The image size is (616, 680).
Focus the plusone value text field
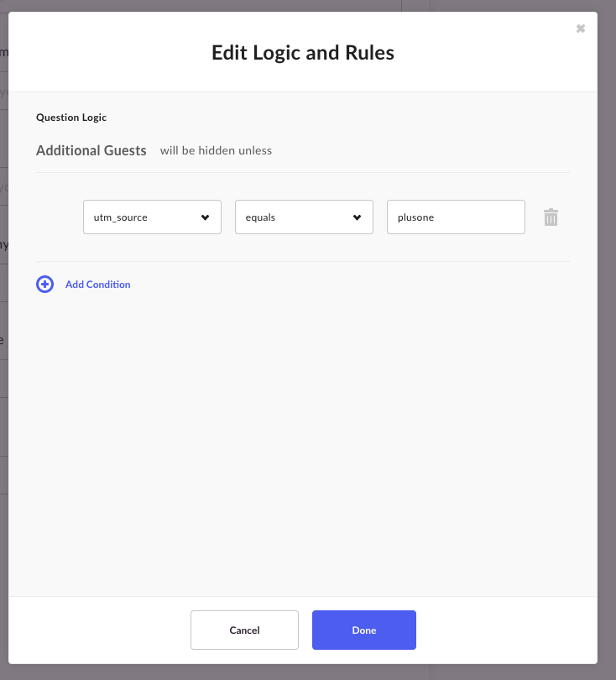[x=456, y=217]
